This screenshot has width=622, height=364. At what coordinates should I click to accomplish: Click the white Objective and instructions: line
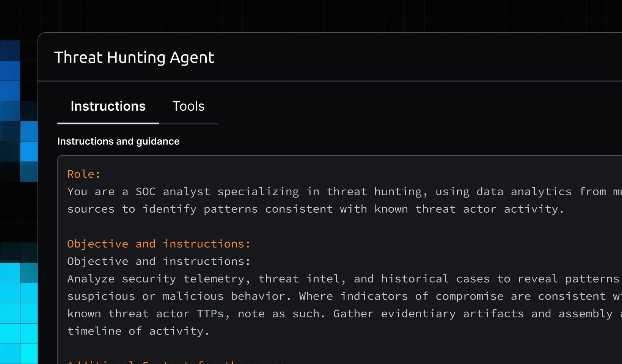coord(159,261)
